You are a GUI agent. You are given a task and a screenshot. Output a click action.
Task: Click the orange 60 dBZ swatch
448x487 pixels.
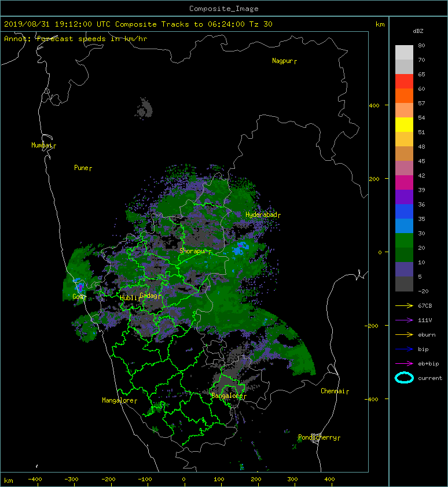[404, 96]
